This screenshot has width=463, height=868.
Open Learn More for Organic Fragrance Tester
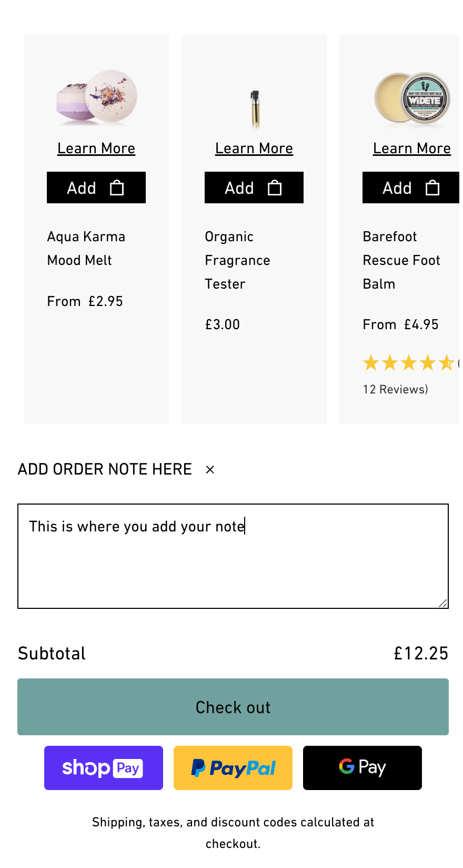click(x=254, y=149)
